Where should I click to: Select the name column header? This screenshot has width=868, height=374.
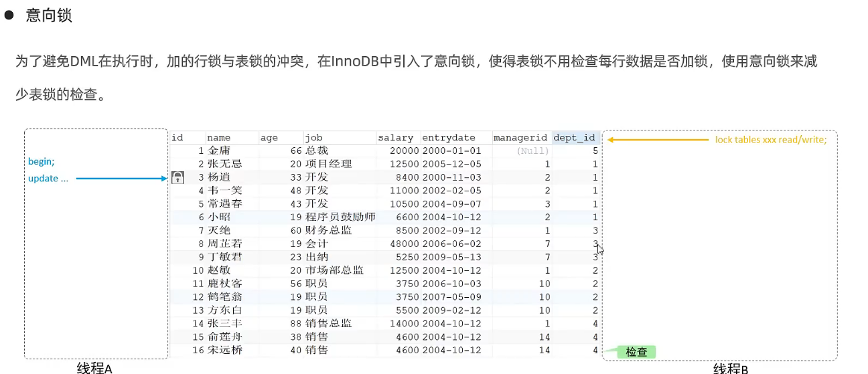[218, 138]
